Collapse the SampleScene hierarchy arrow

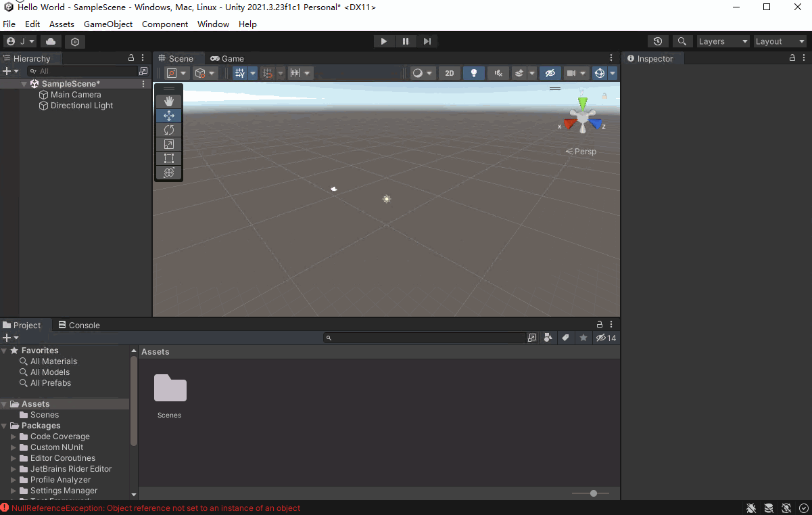coord(24,84)
